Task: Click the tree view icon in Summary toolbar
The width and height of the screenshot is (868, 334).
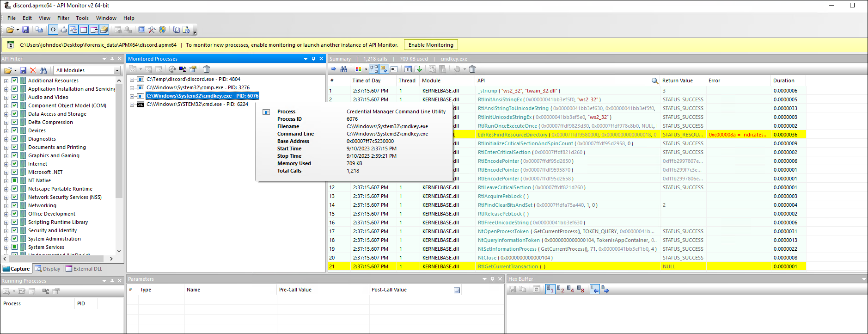Action: tap(373, 69)
